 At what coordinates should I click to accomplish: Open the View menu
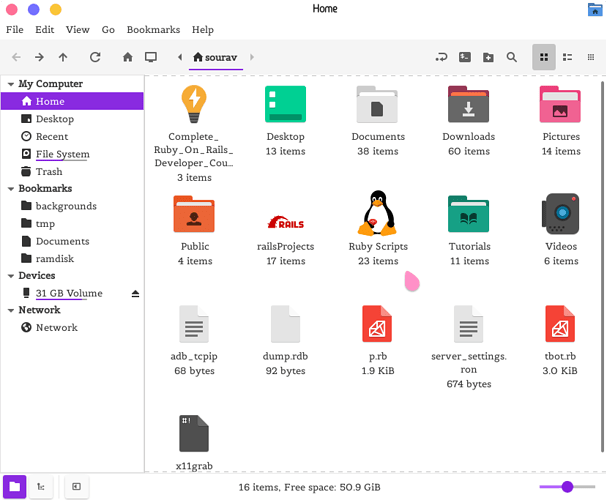pos(77,30)
